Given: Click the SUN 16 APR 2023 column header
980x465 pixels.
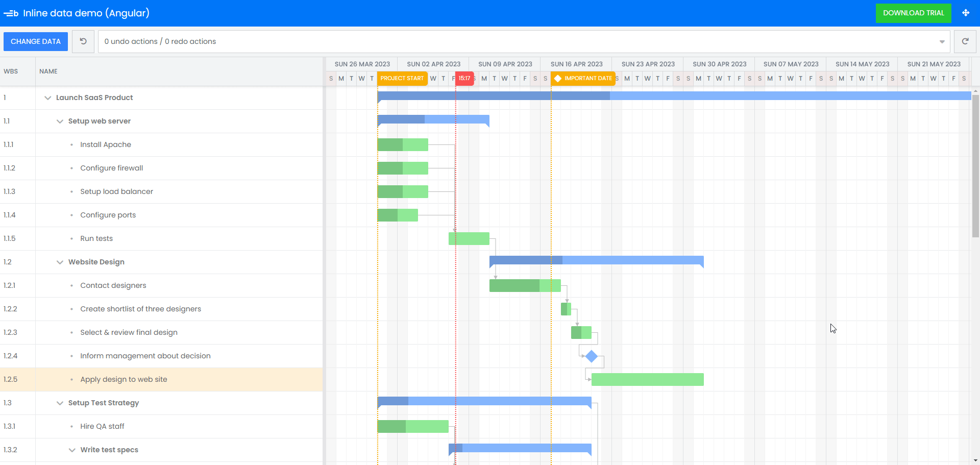Looking at the screenshot, I should [x=576, y=64].
